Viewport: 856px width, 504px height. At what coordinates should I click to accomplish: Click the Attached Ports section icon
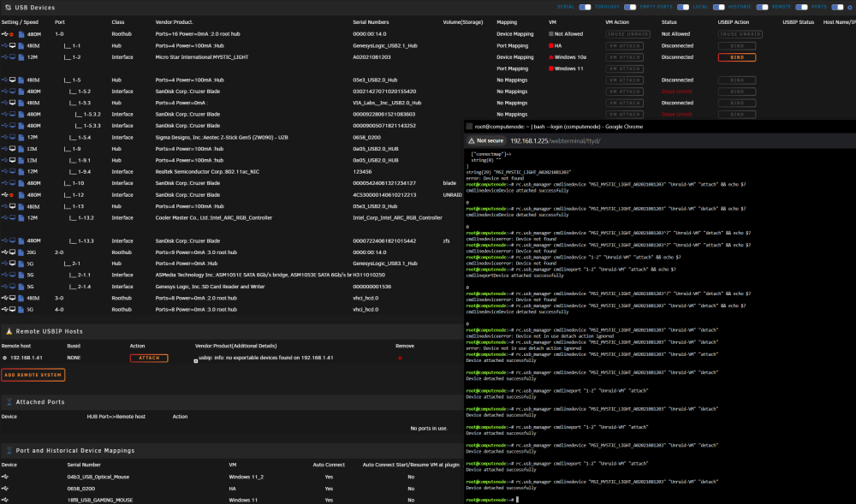click(9, 402)
